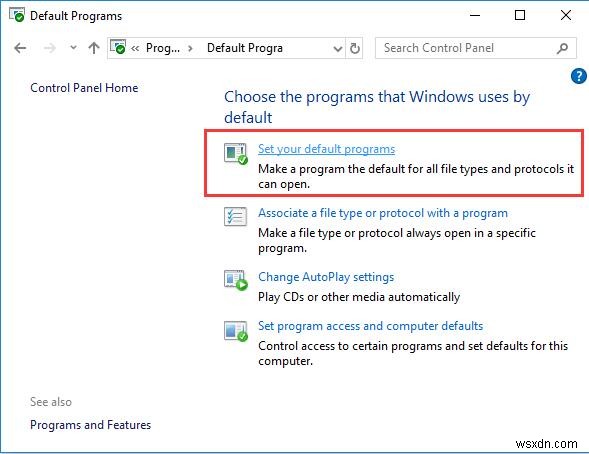
Task: Click the Back navigation arrow
Action: point(20,48)
